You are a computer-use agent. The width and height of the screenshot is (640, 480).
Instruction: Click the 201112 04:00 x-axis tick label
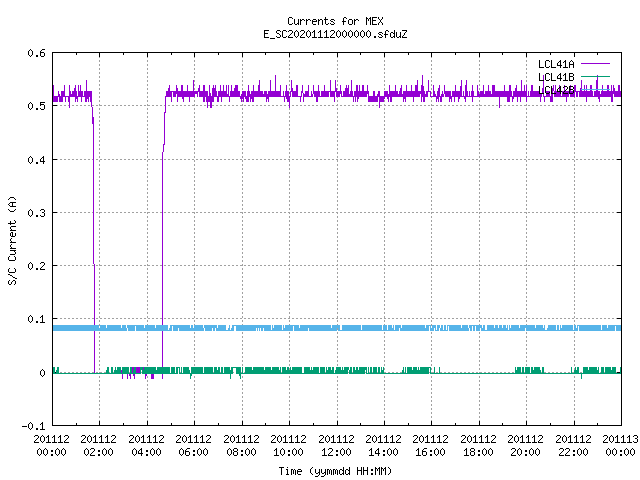coord(147,445)
